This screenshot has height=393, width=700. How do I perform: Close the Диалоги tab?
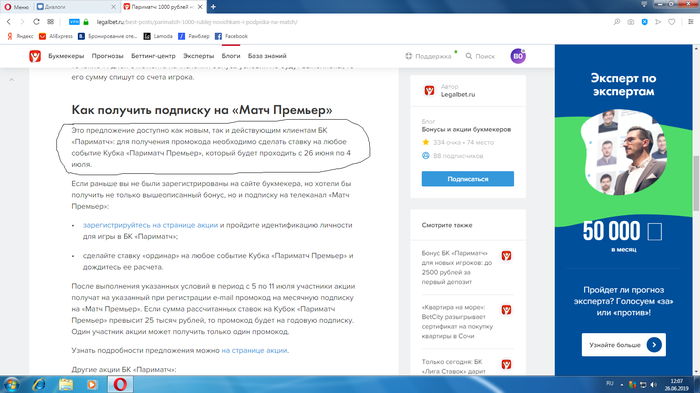tap(113, 7)
